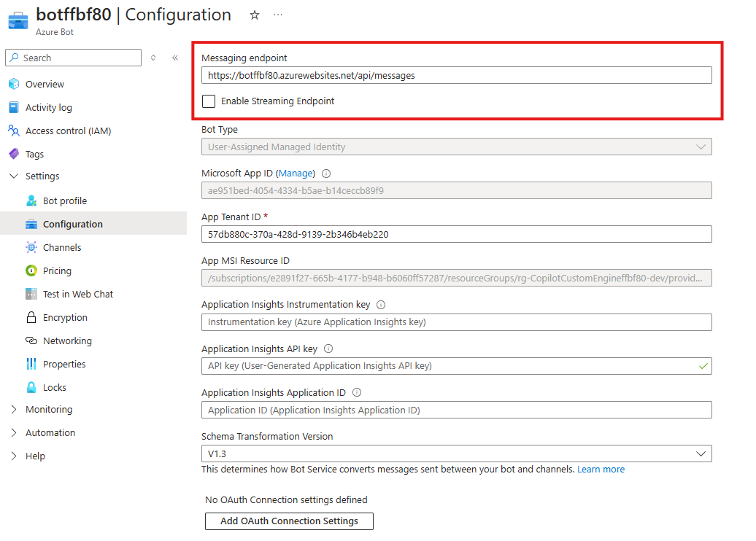The height and width of the screenshot is (541, 756).
Task: Click the purple Tags icon
Action: (x=14, y=154)
